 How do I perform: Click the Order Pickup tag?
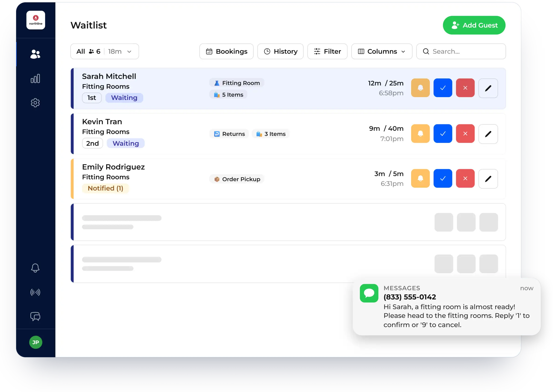pos(237,179)
